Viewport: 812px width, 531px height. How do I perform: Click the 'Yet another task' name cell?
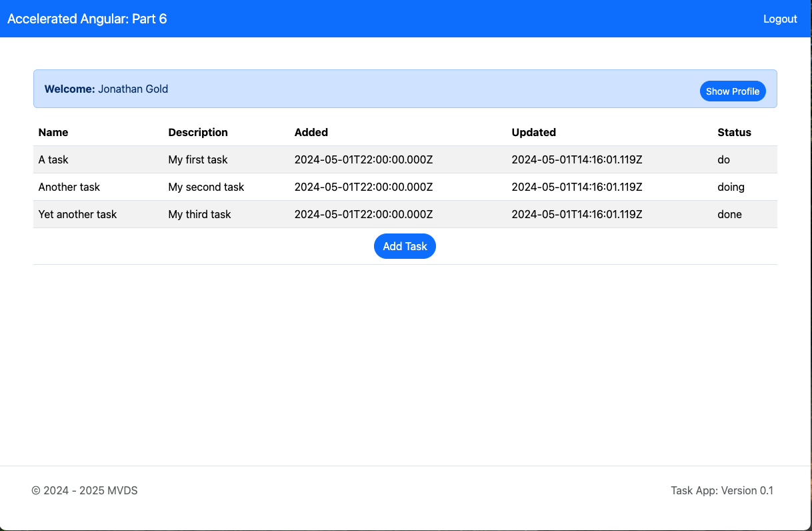(77, 214)
